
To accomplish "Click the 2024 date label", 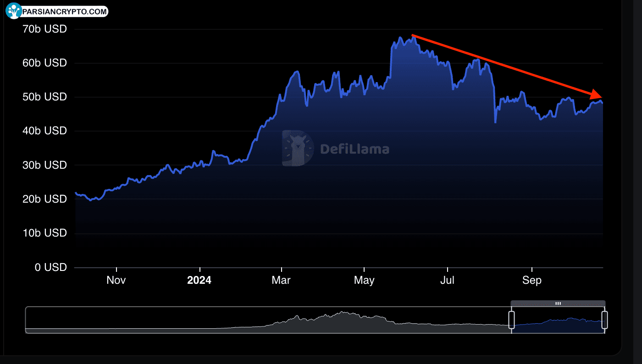I will pyautogui.click(x=199, y=280).
